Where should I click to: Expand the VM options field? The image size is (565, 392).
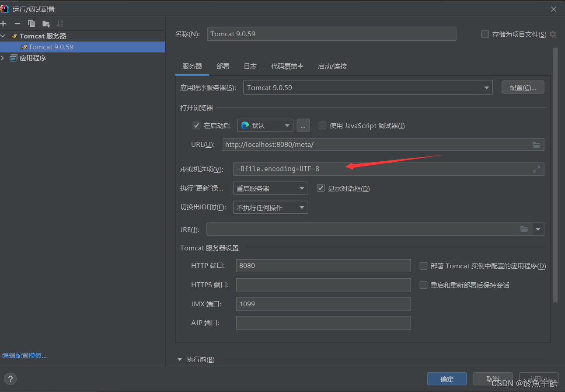coord(537,169)
